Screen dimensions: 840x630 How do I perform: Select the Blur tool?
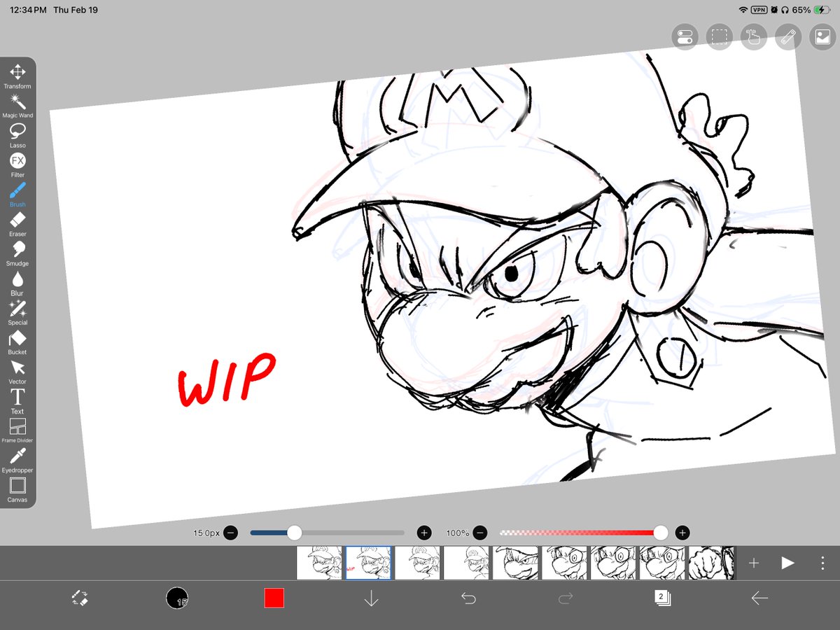(x=17, y=283)
